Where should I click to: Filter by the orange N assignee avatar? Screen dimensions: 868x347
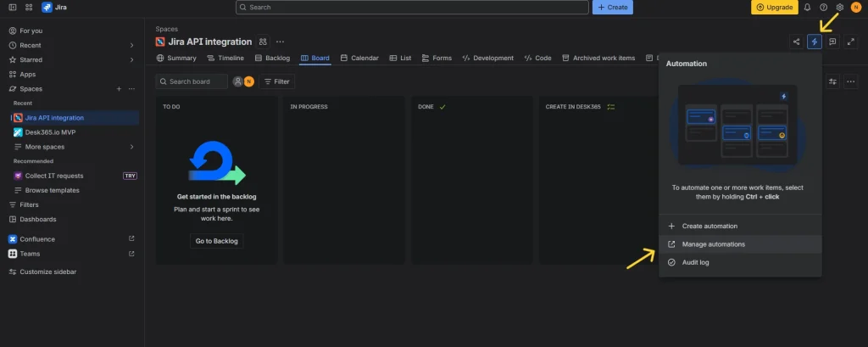(x=249, y=81)
